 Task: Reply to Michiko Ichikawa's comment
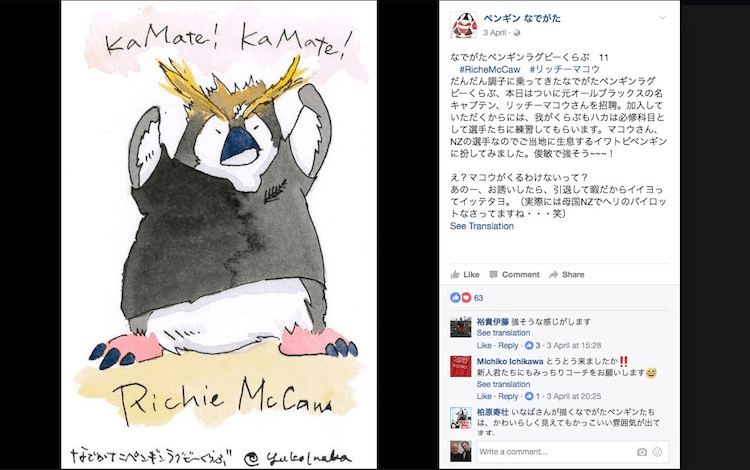(508, 396)
